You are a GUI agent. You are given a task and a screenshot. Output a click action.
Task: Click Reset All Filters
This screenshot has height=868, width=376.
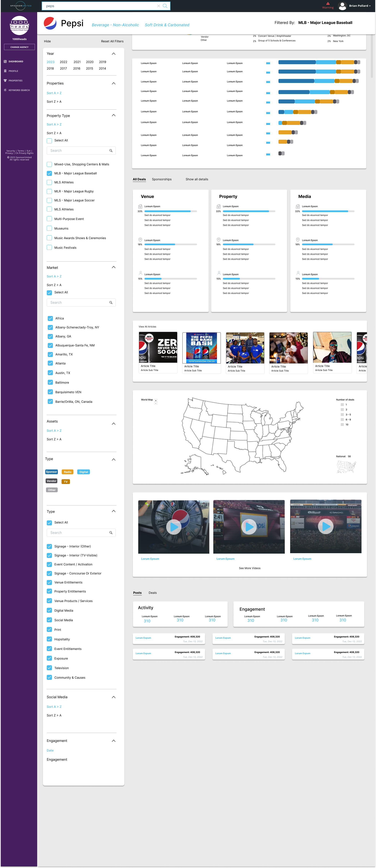click(112, 41)
